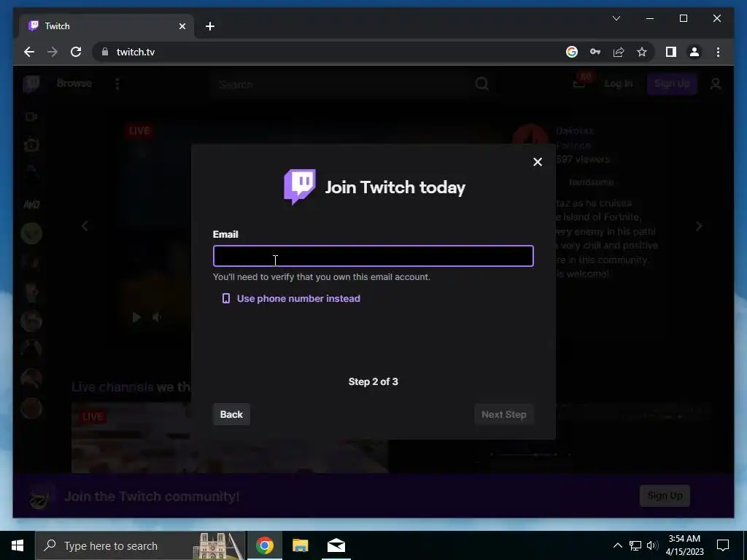Close the Join Twitch today dialog
747x560 pixels.
click(x=538, y=162)
